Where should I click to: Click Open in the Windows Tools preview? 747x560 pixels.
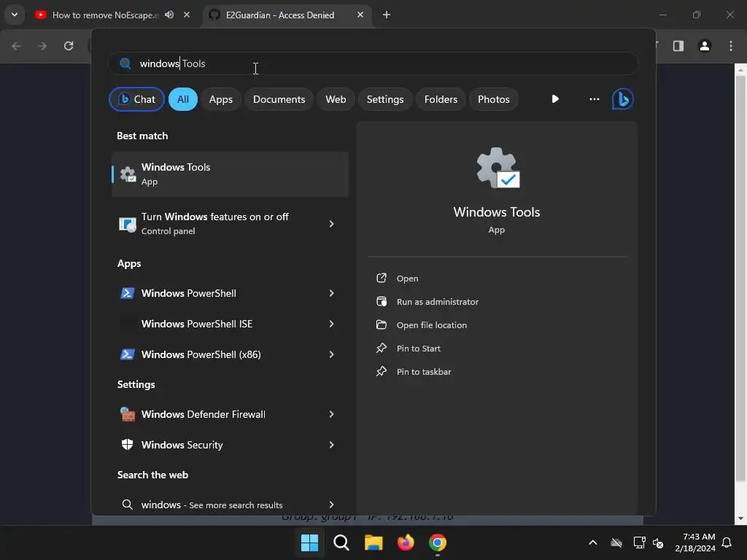tap(407, 279)
